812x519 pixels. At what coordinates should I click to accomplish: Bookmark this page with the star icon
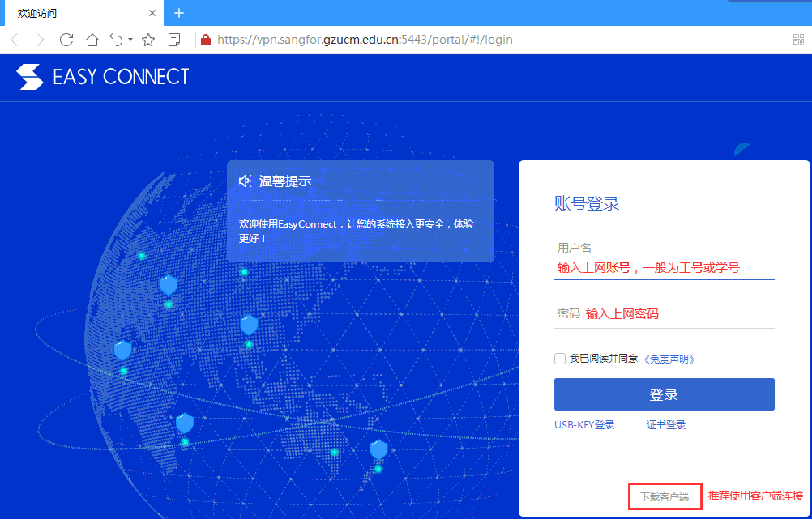pos(148,40)
